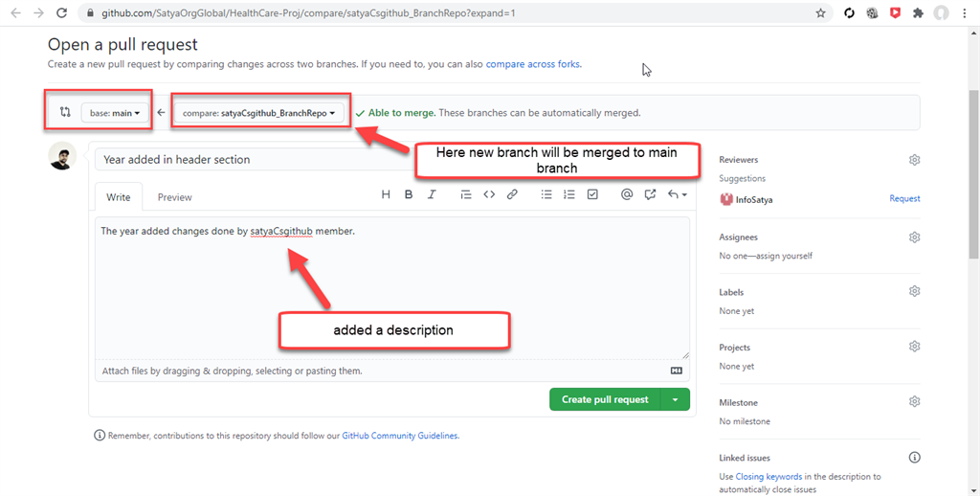Request review from InfoSatya
This screenshot has width=980, height=496.
(904, 199)
